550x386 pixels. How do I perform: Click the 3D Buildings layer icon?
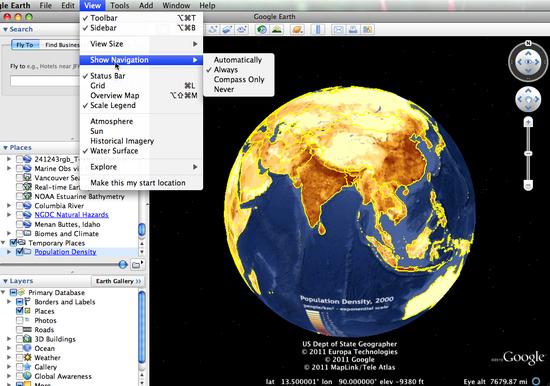(x=27, y=339)
